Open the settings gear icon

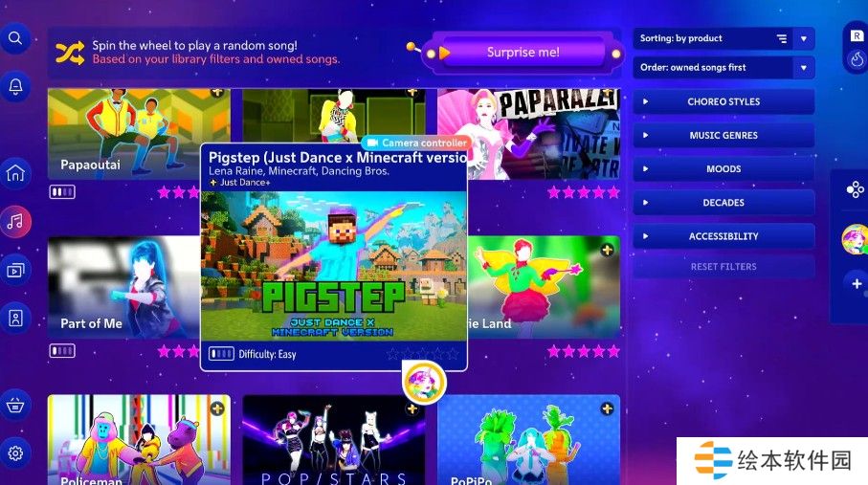click(15, 453)
